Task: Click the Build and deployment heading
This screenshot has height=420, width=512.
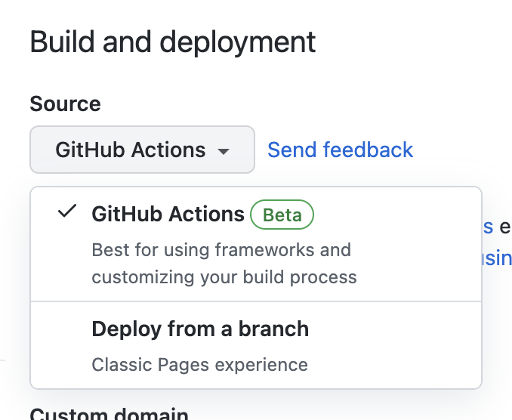Action: (x=173, y=42)
